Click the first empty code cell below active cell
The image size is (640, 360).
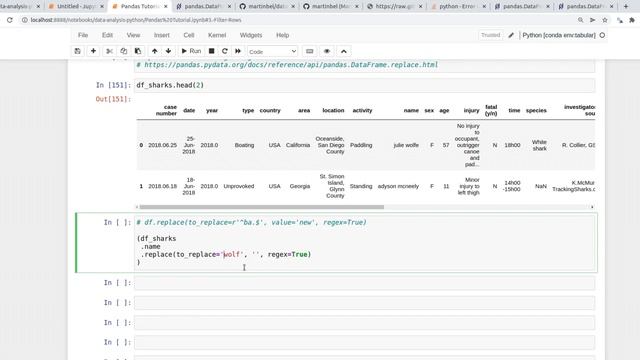364,283
